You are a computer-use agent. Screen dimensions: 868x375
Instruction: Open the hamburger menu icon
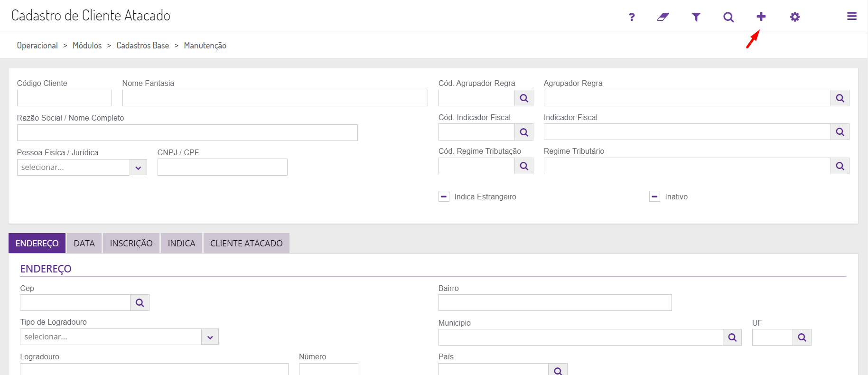pyautogui.click(x=852, y=17)
